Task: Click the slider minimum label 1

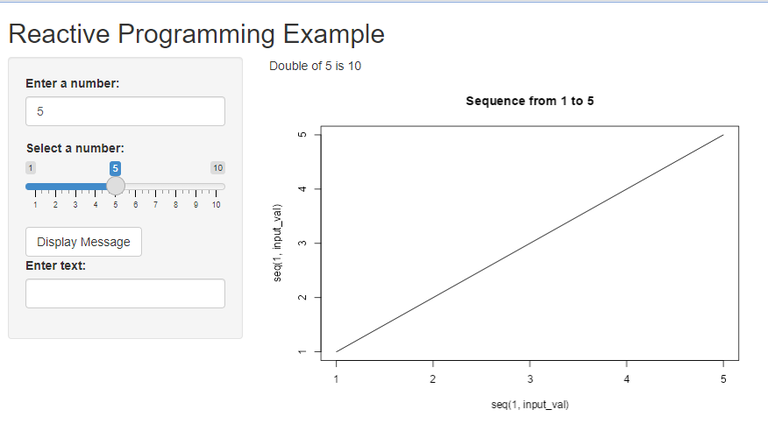Action: (x=31, y=168)
